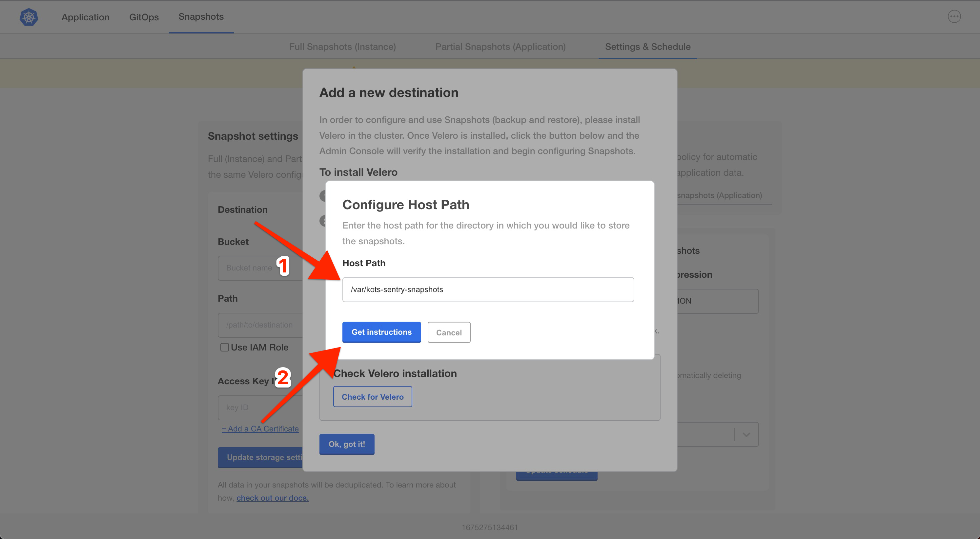This screenshot has height=539, width=980.
Task: Click the Kubernetes logo icon
Action: click(29, 17)
